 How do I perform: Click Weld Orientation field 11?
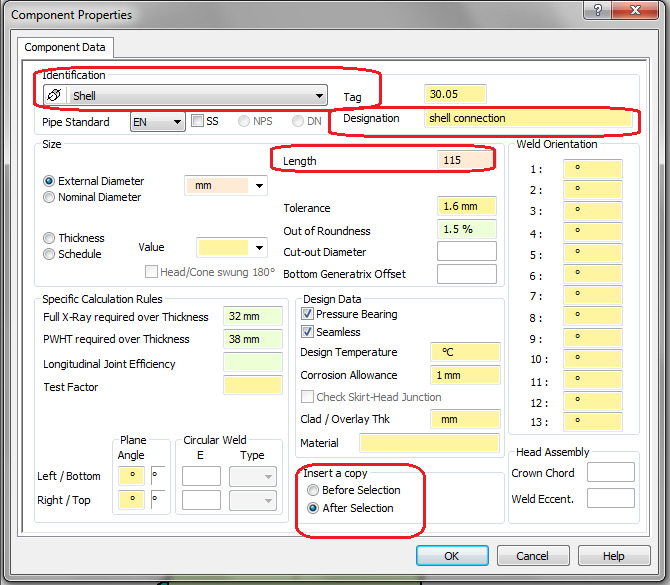pos(593,379)
